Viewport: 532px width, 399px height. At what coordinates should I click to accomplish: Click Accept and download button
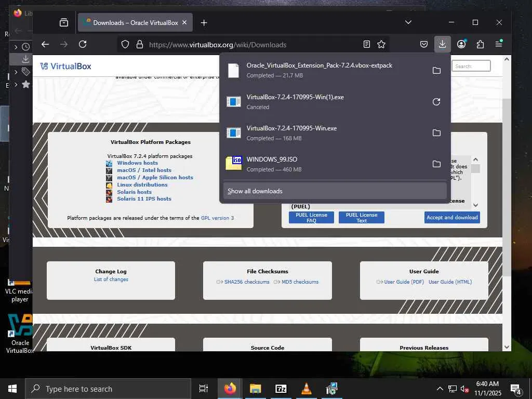point(452,218)
